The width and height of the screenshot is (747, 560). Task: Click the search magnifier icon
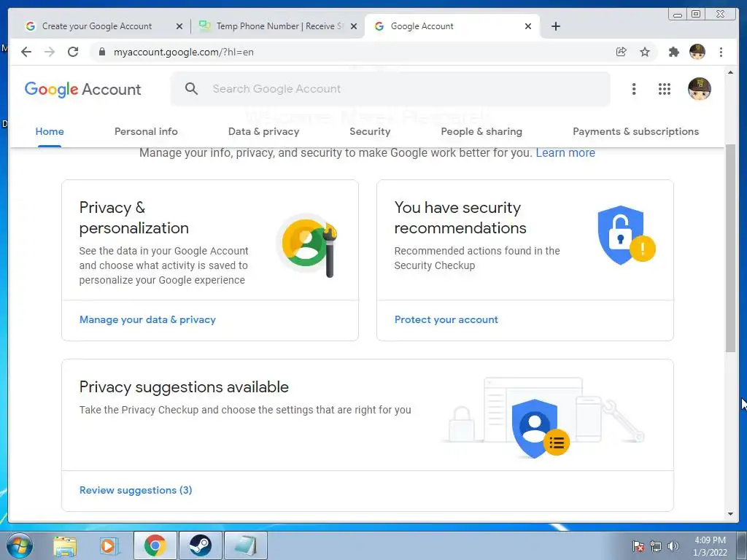tap(192, 88)
